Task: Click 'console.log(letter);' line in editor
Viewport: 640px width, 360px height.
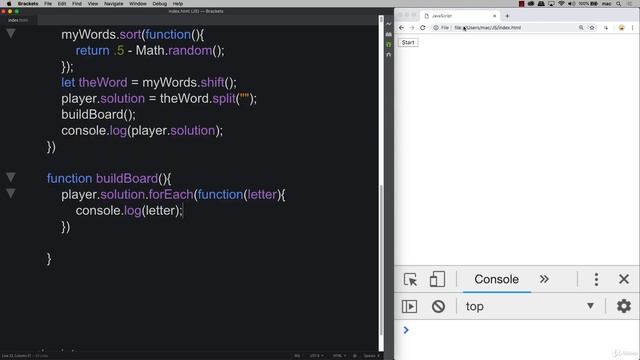Action: pyautogui.click(x=129, y=211)
